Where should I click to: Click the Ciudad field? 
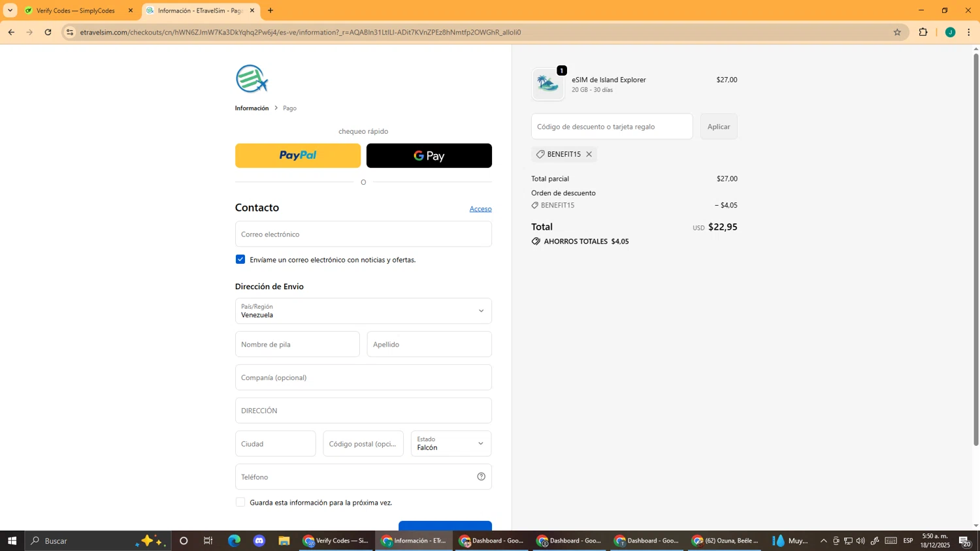(275, 444)
